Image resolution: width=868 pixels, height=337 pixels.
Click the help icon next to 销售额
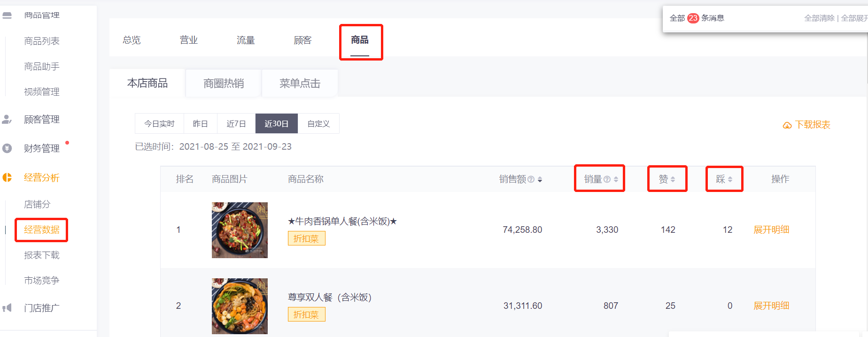[531, 179]
